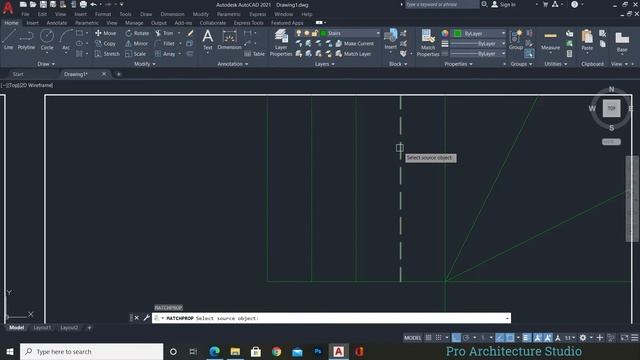
Task: Click the MATCHPROP command line input
Action: (x=331, y=318)
